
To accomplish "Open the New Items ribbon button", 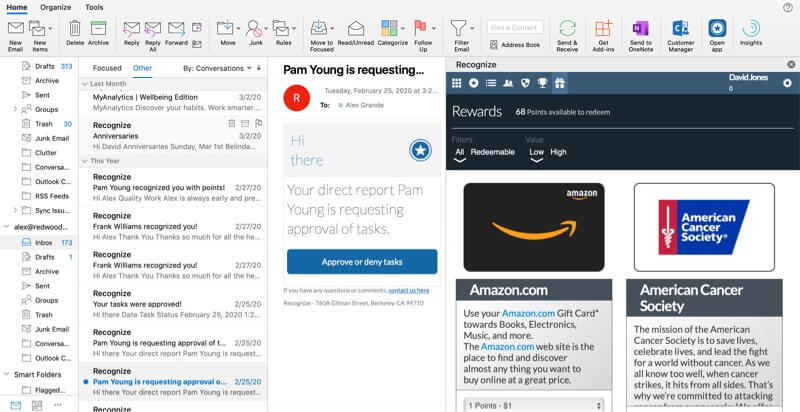I will coord(39,36).
